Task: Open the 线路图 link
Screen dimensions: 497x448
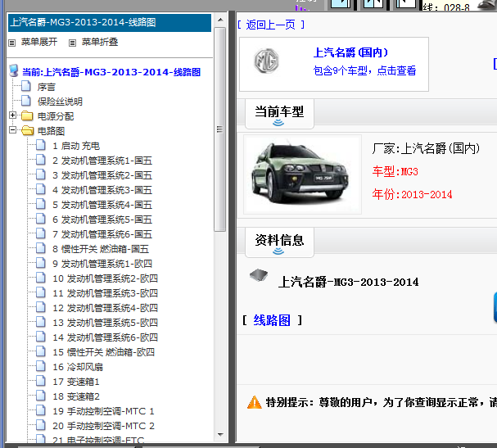Action: click(x=272, y=320)
